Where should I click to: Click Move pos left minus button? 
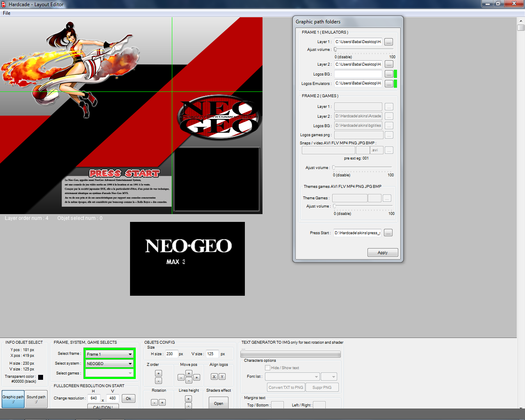(x=181, y=377)
